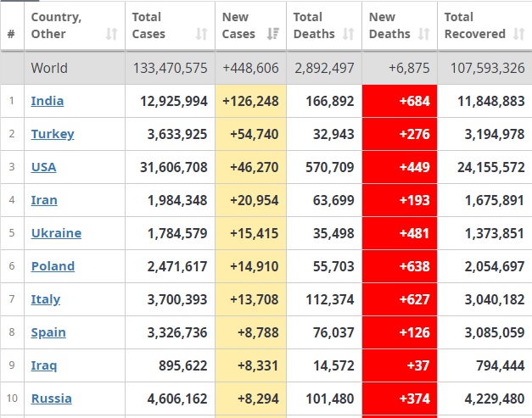532x418 pixels.
Task: Click the World total cases 133,470,575 cell
Action: point(170,68)
